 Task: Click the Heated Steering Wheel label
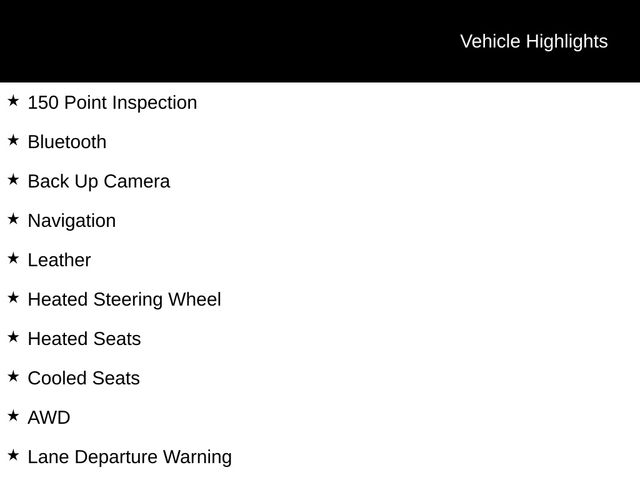124,299
